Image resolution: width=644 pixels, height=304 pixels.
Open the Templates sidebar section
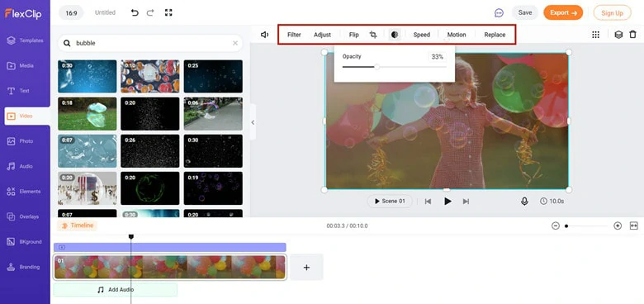pyautogui.click(x=25, y=40)
